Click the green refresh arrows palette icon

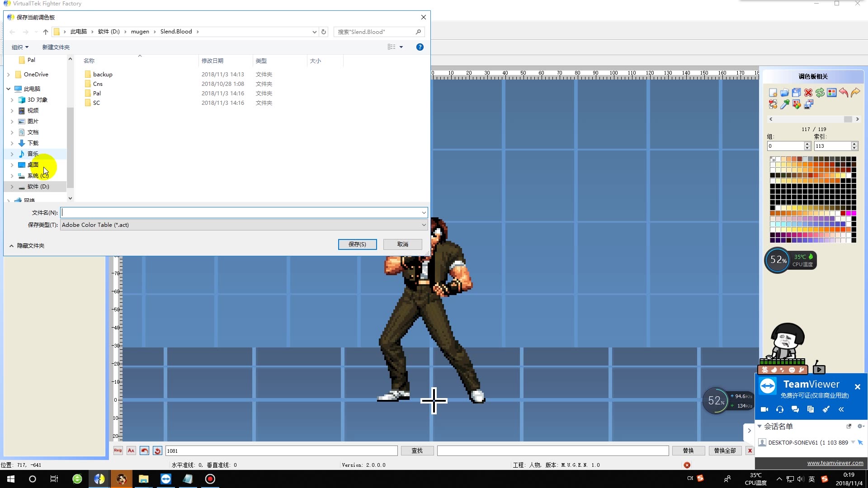[820, 93]
